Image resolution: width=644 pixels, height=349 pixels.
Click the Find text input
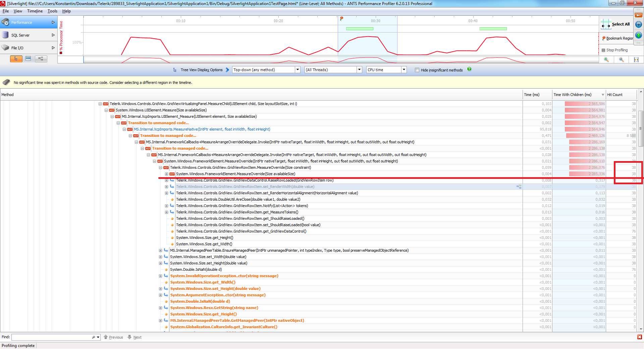(52, 337)
